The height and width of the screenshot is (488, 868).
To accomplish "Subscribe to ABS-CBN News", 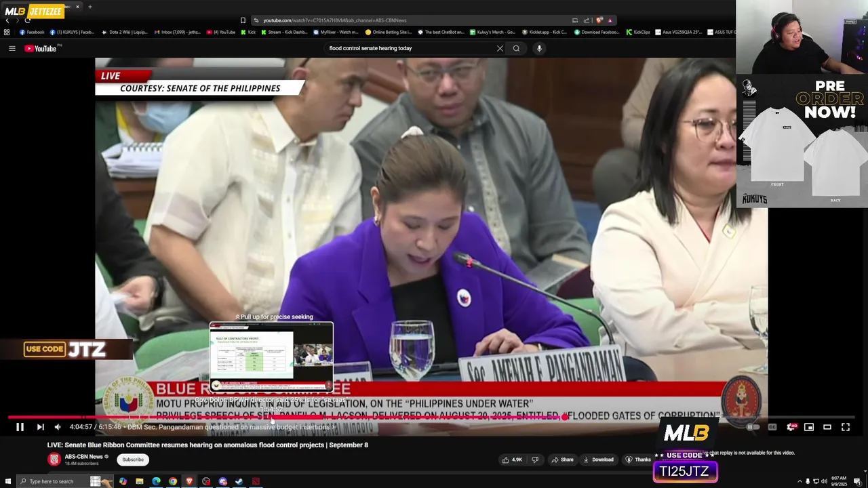I will [x=133, y=460].
